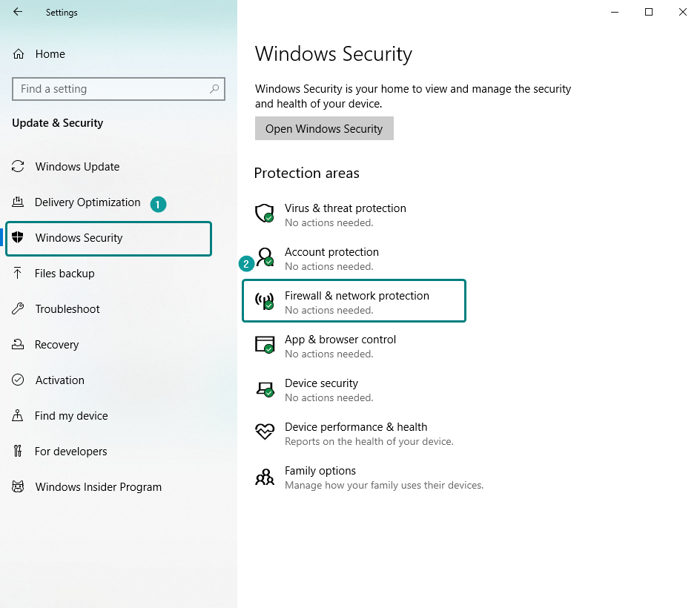Click the Delivery Optimization icon

pyautogui.click(x=19, y=202)
